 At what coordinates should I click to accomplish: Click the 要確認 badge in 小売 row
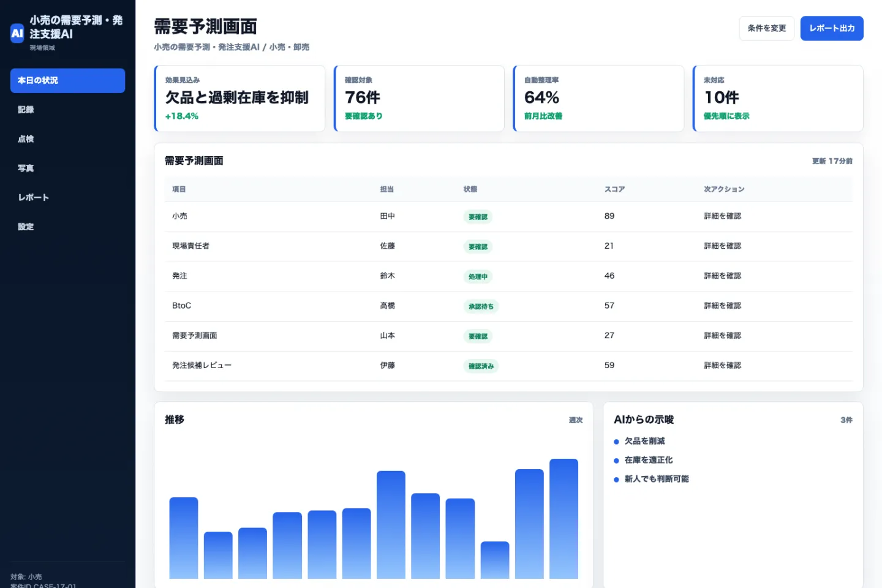(x=478, y=217)
